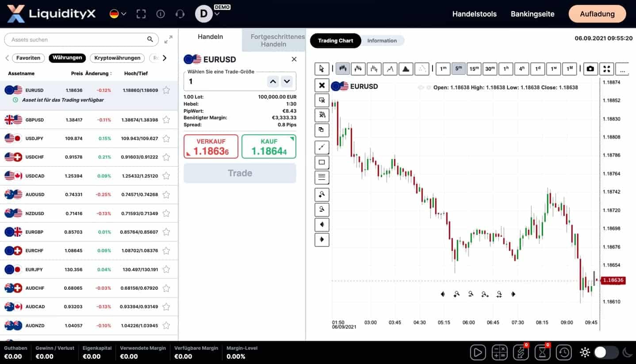Increase trade size with up arrow
636x364 pixels.
(273, 81)
